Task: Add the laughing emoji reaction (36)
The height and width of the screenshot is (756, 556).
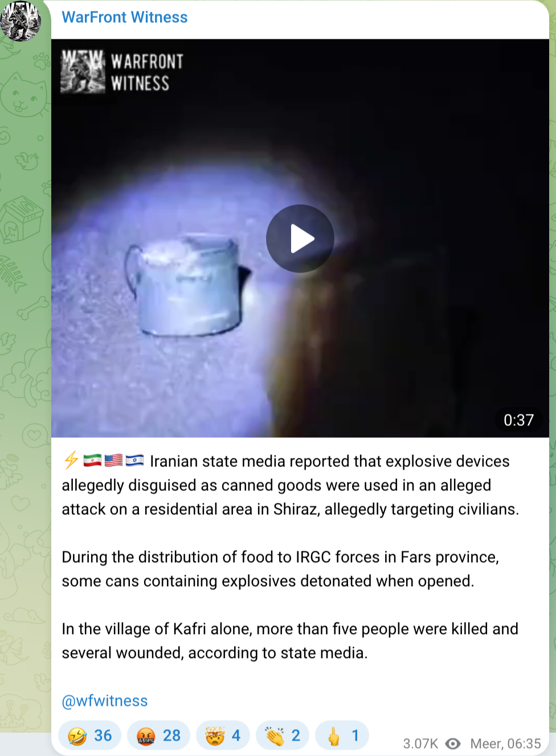Action: [90, 735]
